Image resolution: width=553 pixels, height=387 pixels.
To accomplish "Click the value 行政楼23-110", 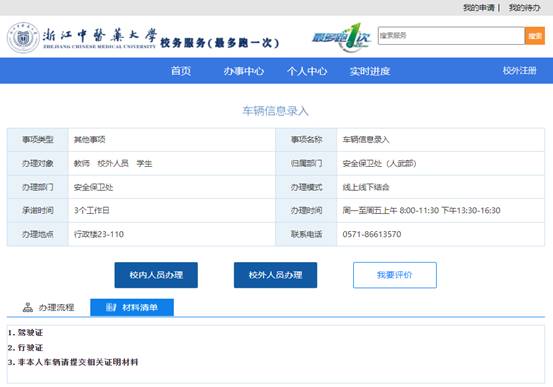I will click(x=99, y=234).
